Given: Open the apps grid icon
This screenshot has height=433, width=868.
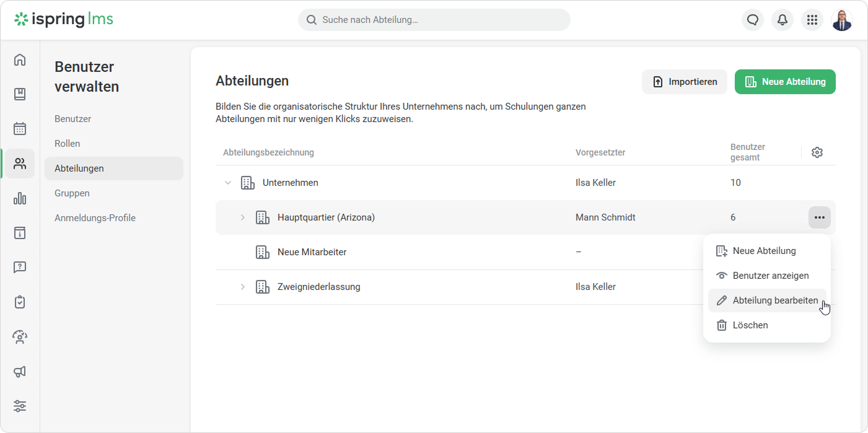Looking at the screenshot, I should pos(812,20).
